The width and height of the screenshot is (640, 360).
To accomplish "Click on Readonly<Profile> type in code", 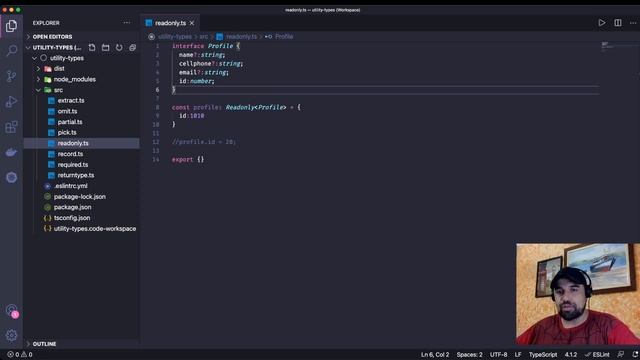I will pyautogui.click(x=256, y=107).
